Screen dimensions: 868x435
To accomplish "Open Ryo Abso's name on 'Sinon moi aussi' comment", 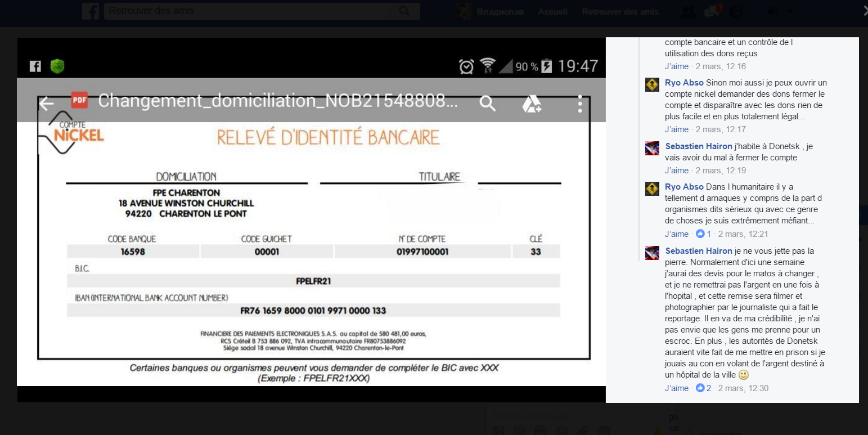I will 684,83.
